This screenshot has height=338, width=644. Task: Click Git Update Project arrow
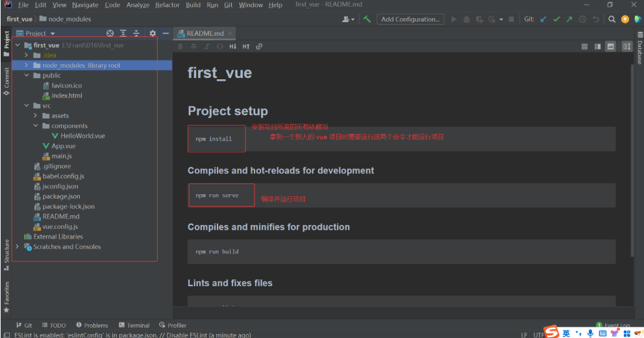click(543, 19)
